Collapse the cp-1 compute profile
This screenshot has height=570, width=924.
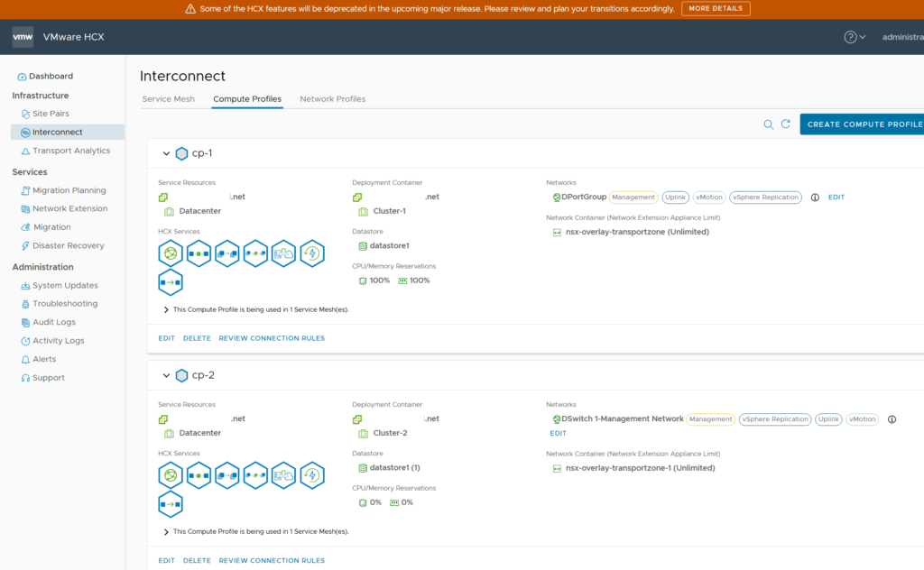pyautogui.click(x=166, y=153)
